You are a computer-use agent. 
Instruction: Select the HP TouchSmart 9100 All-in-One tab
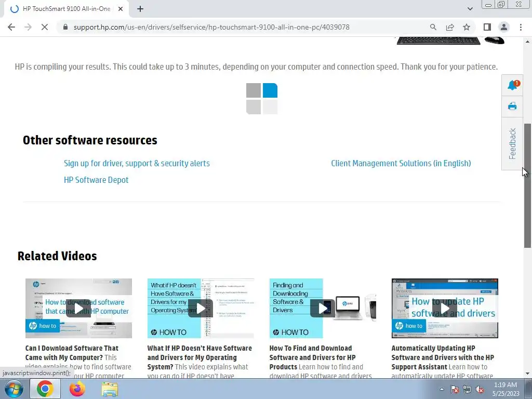tap(66, 9)
